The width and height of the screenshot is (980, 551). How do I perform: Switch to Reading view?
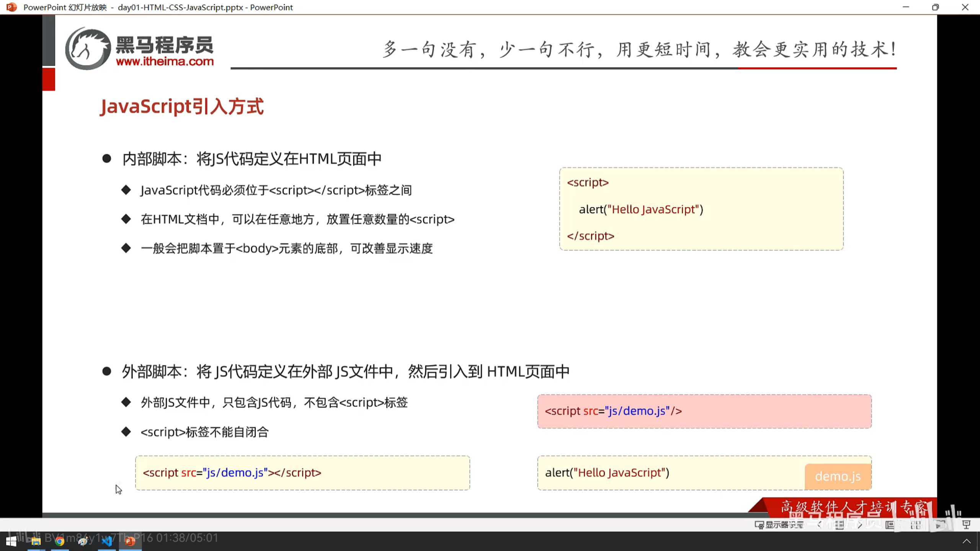coord(941,525)
